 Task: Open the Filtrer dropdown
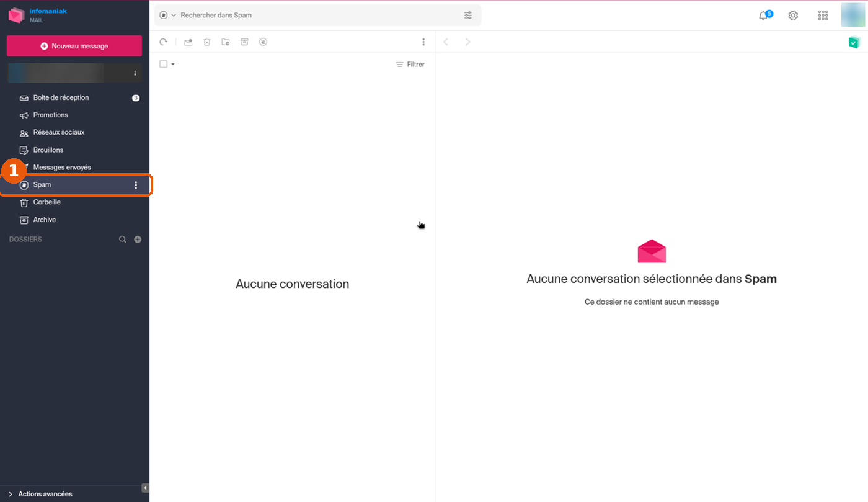[410, 65]
